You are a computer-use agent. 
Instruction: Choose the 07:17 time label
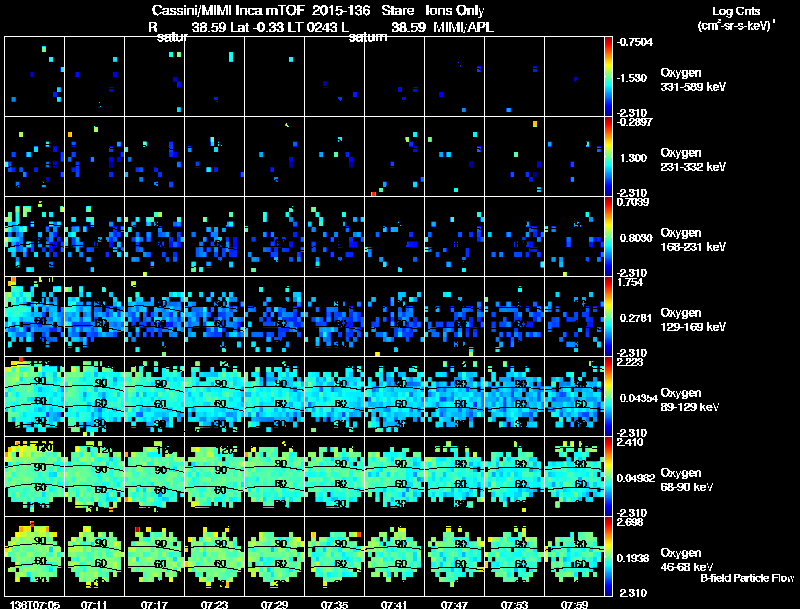tap(154, 604)
